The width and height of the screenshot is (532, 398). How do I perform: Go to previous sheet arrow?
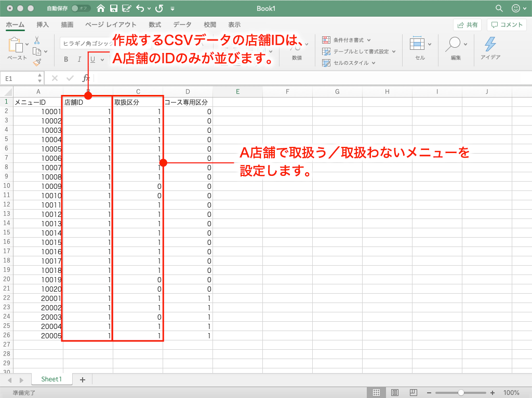click(x=9, y=380)
